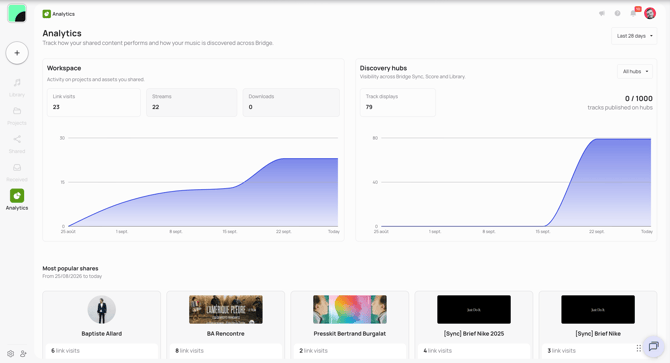Open the [Sync] Brief Nike black thumbnail
This screenshot has width=670, height=363.
[598, 310]
